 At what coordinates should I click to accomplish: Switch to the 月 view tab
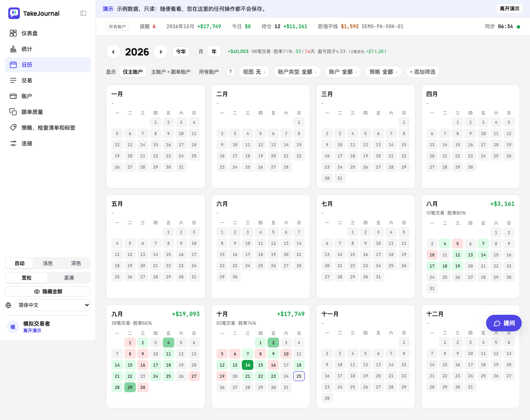tap(201, 52)
